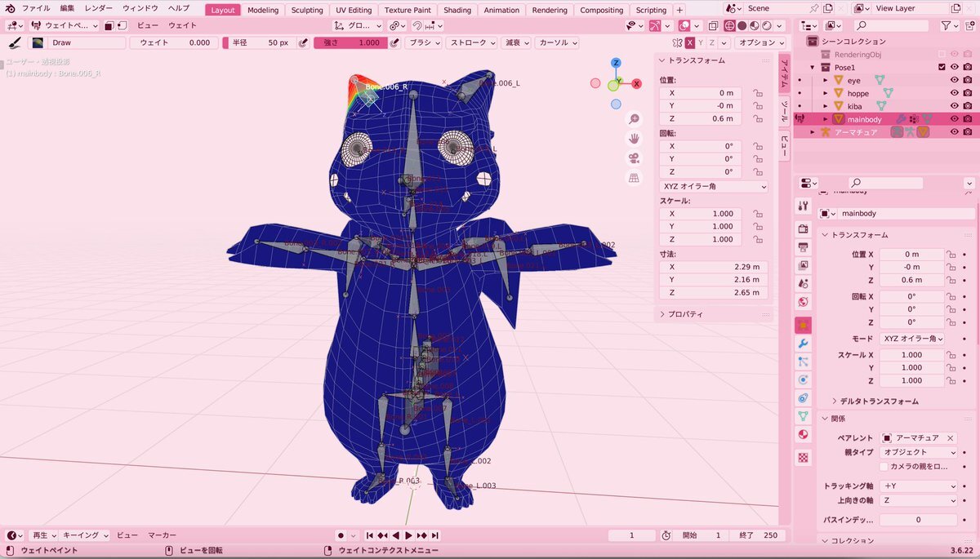Hide the eye object in outliner
Screen dimensions: 980x559
point(954,81)
